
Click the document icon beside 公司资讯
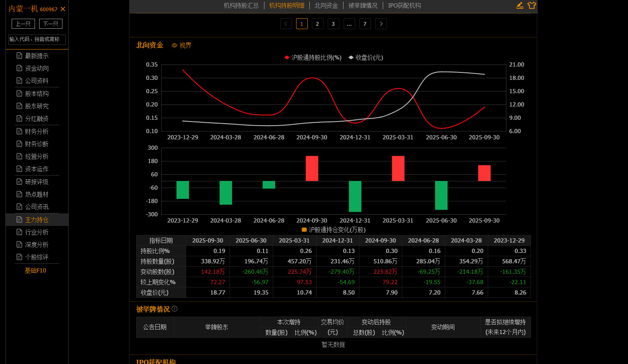19,206
